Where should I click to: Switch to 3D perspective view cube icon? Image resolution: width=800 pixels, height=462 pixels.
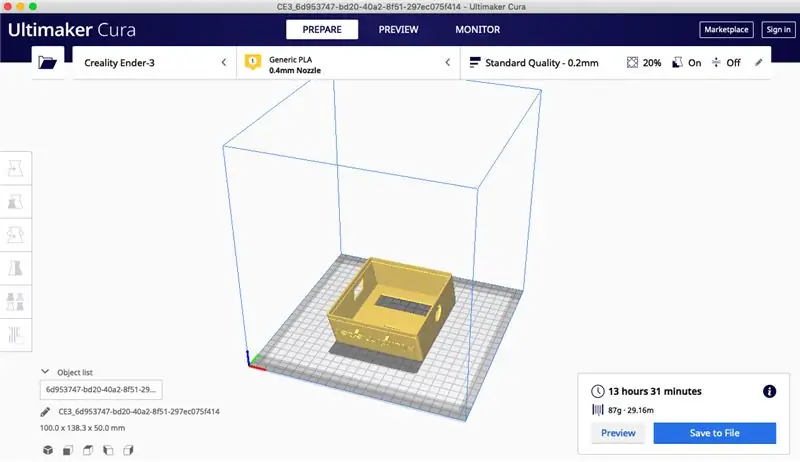(47, 450)
